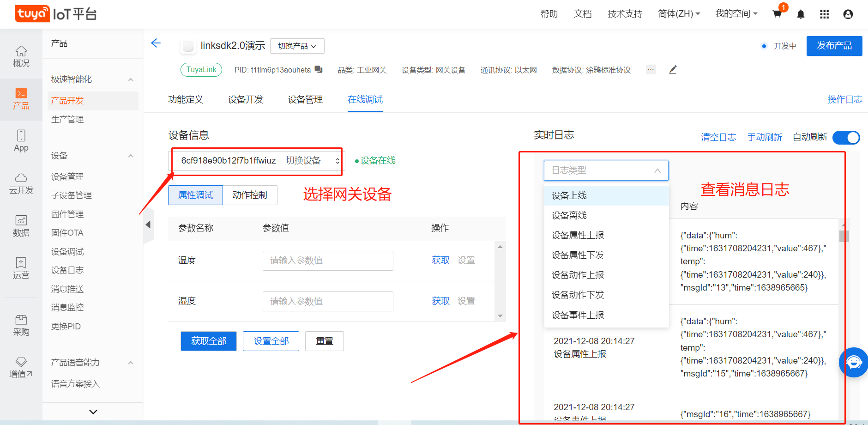Open 技术支持 in top navigation

625,14
